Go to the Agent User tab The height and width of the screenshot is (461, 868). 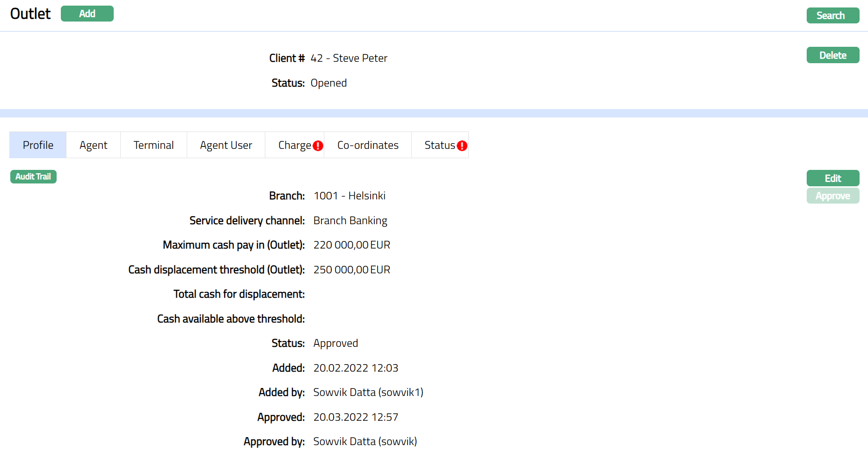point(226,146)
